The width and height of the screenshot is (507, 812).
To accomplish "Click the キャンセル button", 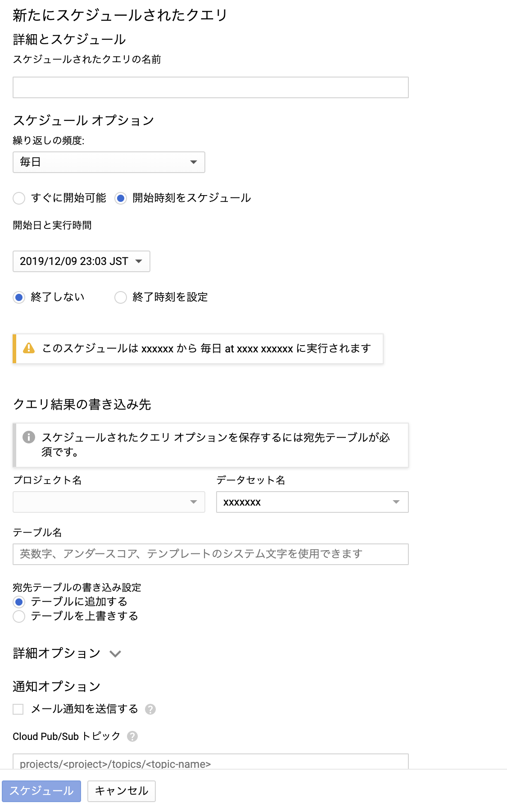I will point(121,791).
